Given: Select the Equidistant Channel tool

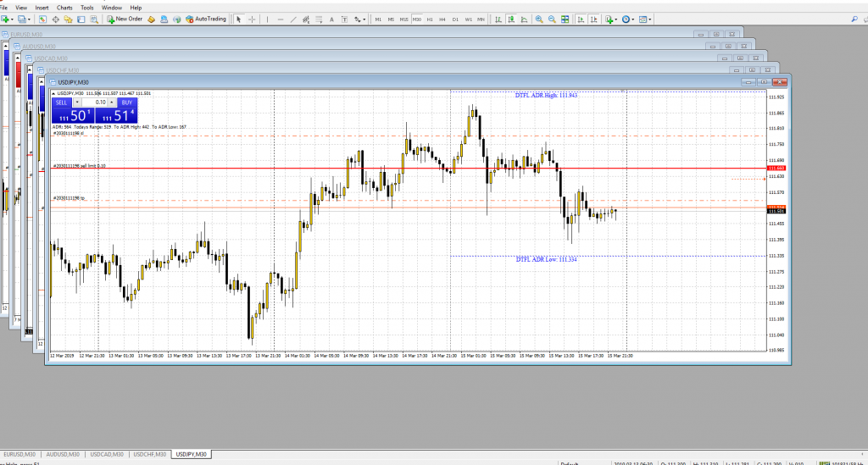Looking at the screenshot, I should tap(305, 19).
